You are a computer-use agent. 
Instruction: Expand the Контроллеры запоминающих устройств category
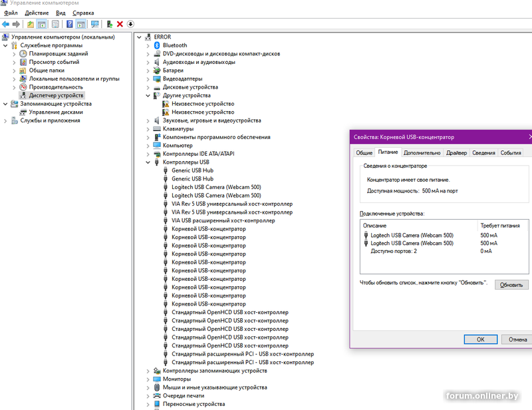click(148, 371)
